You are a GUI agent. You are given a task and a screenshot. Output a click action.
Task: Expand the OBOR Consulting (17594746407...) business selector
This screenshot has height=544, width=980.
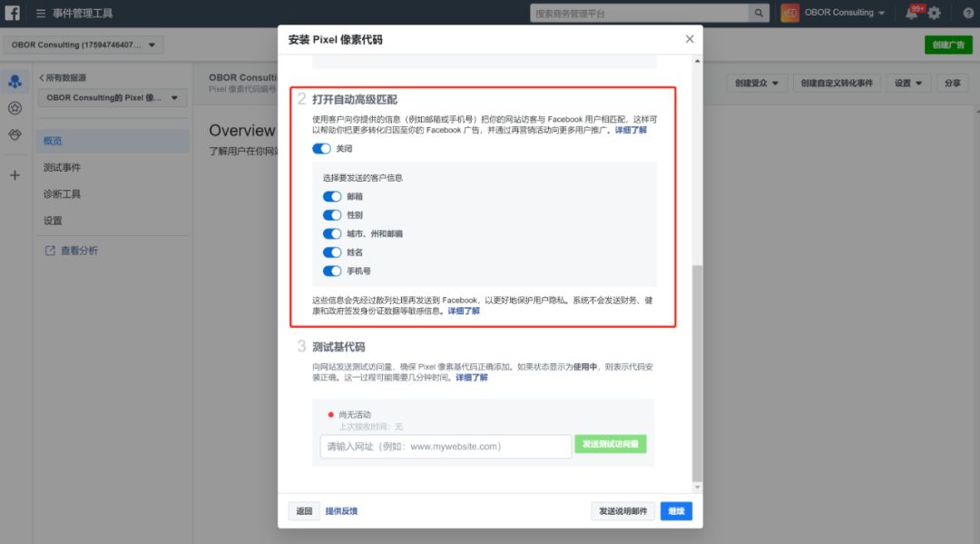tap(83, 45)
